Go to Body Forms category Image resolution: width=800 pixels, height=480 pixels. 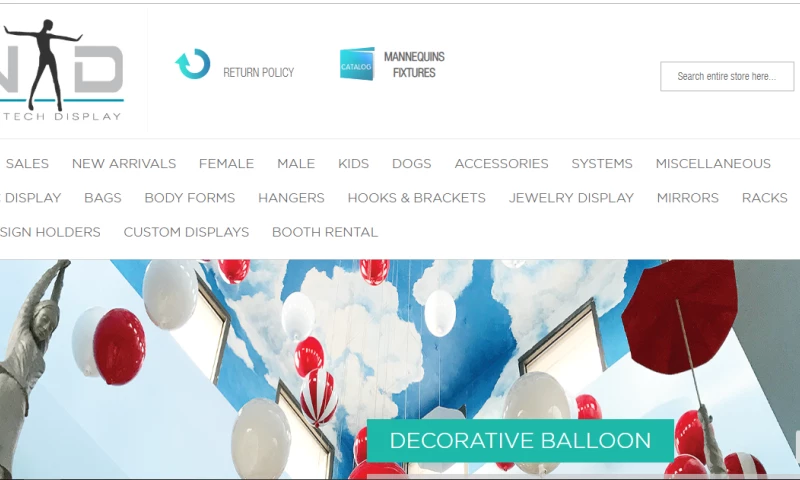point(190,198)
